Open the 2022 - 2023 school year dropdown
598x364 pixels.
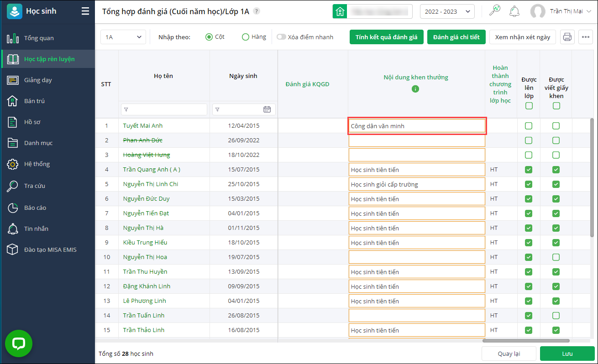[x=447, y=11]
